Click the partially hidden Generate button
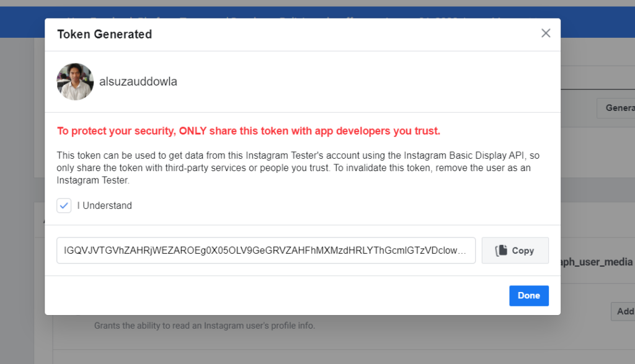 coord(616,108)
